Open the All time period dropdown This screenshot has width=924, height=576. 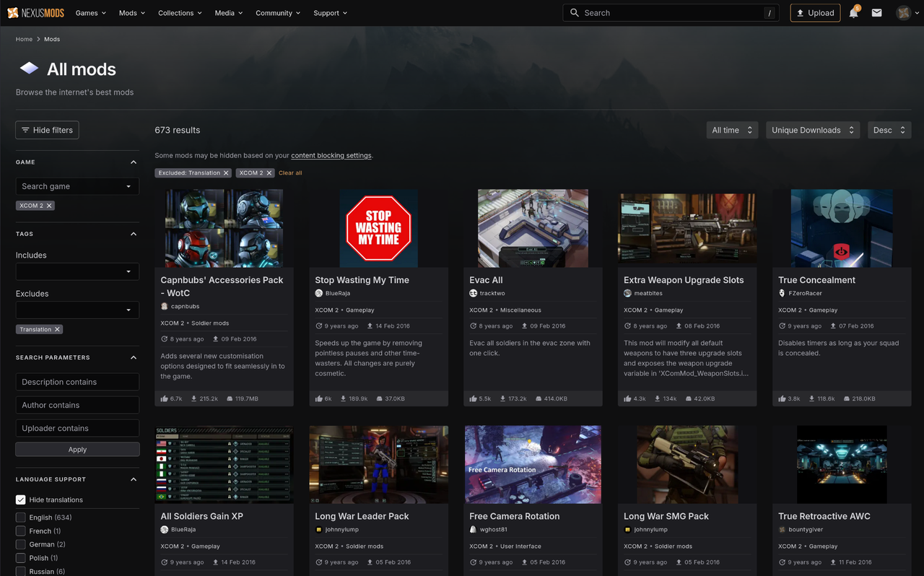(x=732, y=130)
